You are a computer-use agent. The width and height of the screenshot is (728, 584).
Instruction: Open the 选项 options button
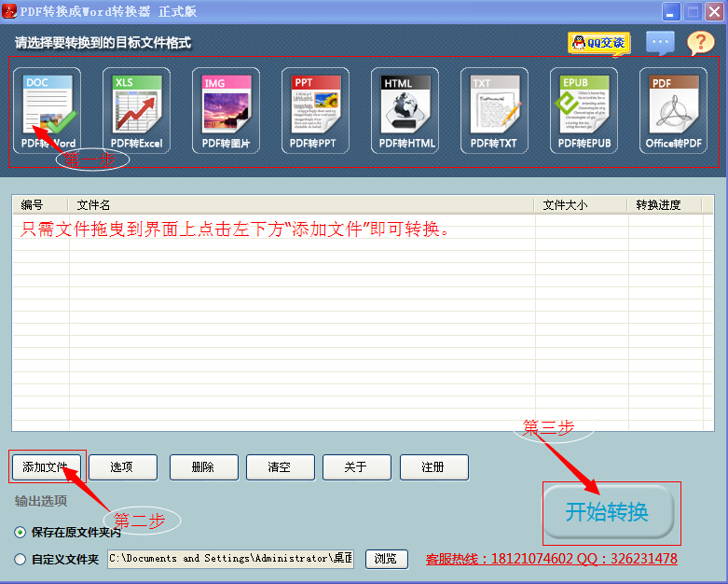click(x=123, y=467)
